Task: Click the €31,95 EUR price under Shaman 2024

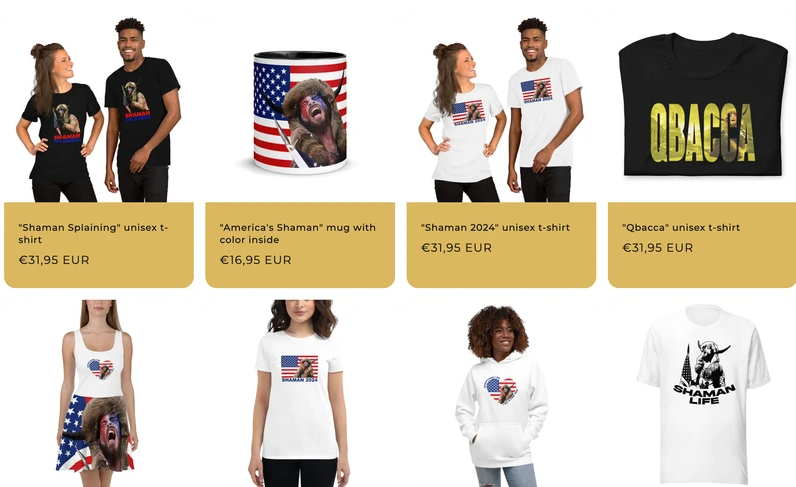Action: 456,248
